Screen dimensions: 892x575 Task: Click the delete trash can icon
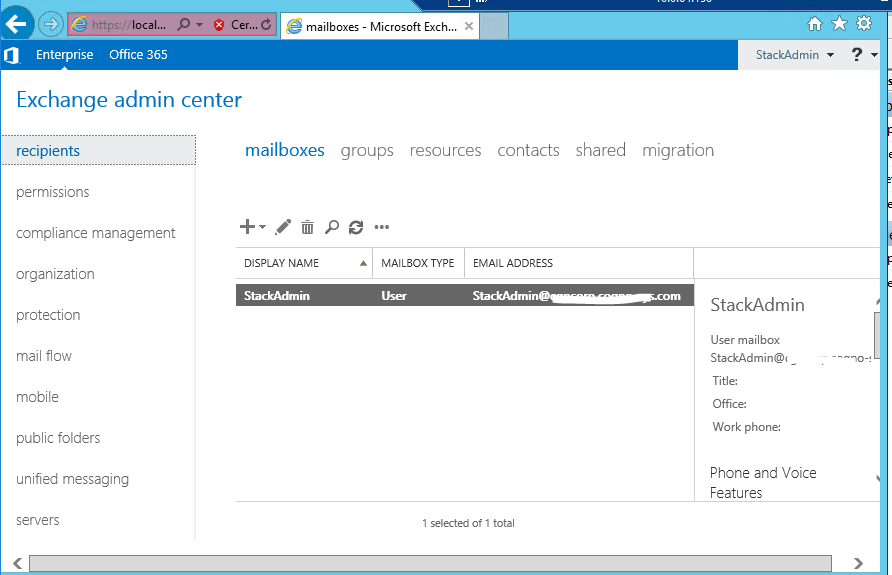(x=307, y=227)
